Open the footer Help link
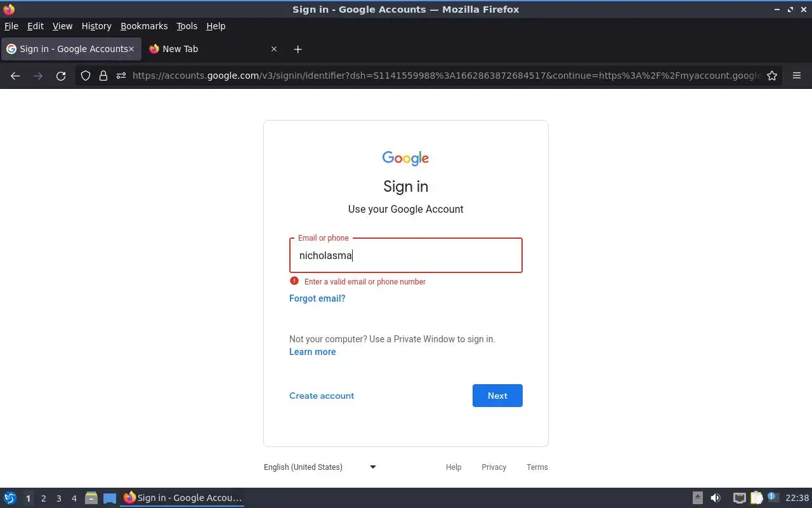Image resolution: width=812 pixels, height=508 pixels. [454, 467]
